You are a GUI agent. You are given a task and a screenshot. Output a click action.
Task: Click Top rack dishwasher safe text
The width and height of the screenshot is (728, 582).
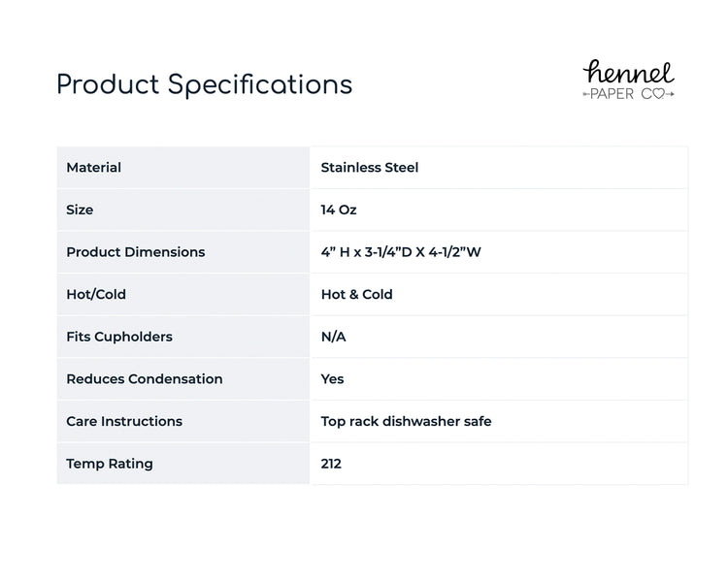coord(407,421)
